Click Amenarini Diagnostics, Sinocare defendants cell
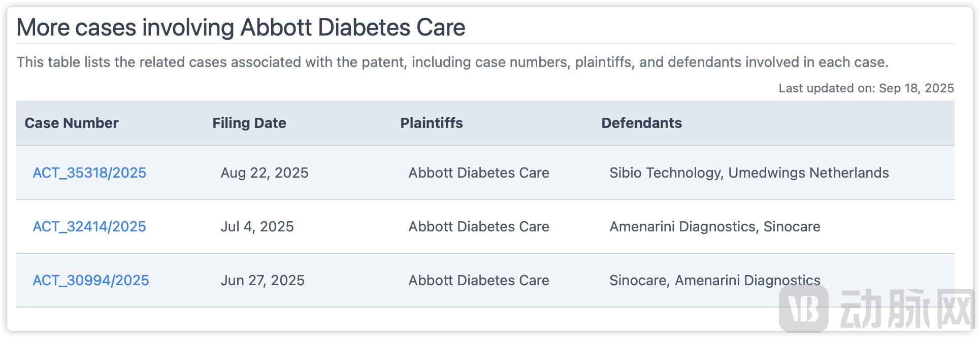The image size is (980, 338). 715,227
